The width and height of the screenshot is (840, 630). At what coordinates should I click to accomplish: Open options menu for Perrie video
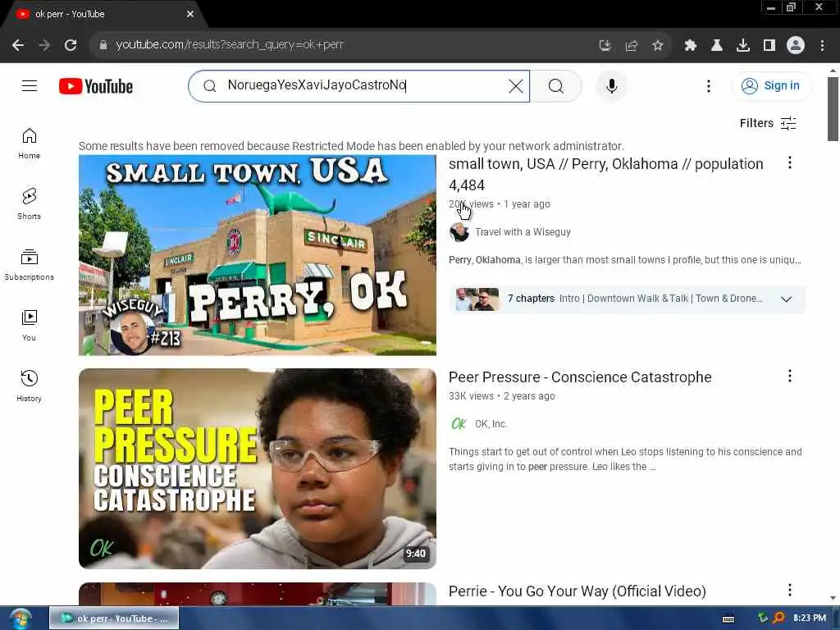tap(790, 591)
